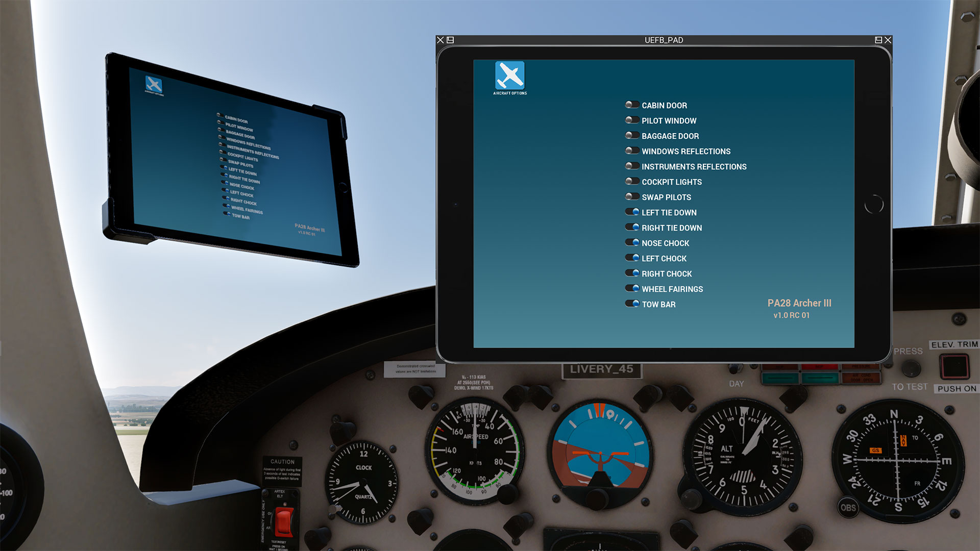Close the UEFB_PAD window with left X

(x=440, y=40)
